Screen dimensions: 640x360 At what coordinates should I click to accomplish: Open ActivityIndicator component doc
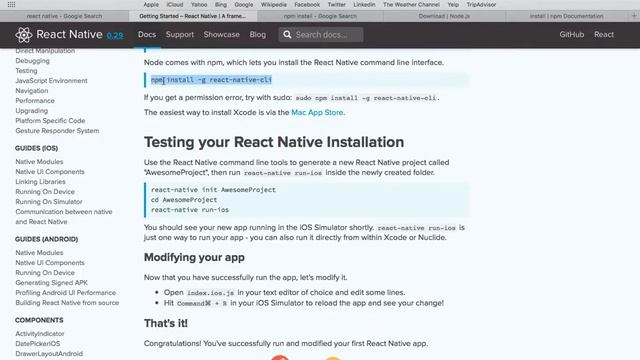(40, 333)
